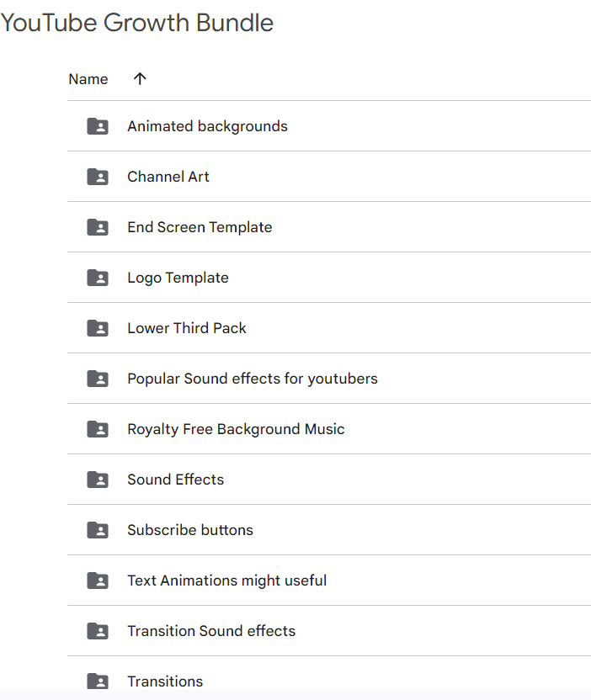Screen dimensions: 591x700
Task: Open the Subscribe buttons folder name
Action: [x=190, y=530]
